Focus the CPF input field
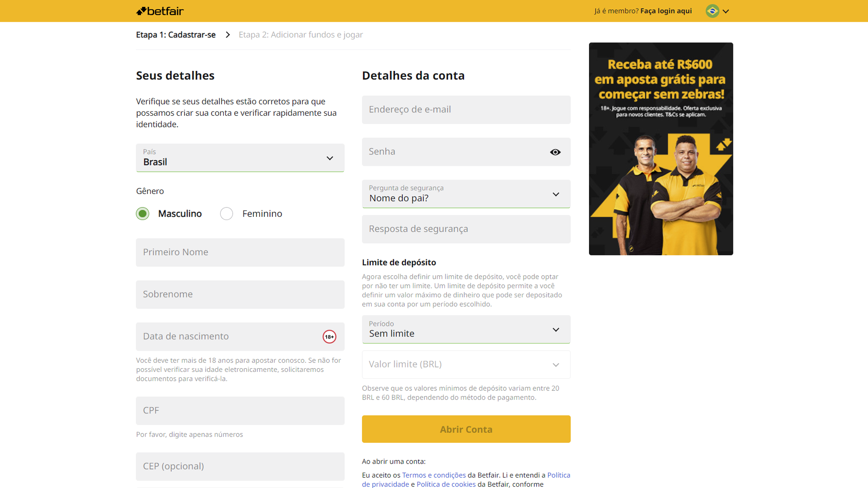The height and width of the screenshot is (488, 868). [240, 410]
